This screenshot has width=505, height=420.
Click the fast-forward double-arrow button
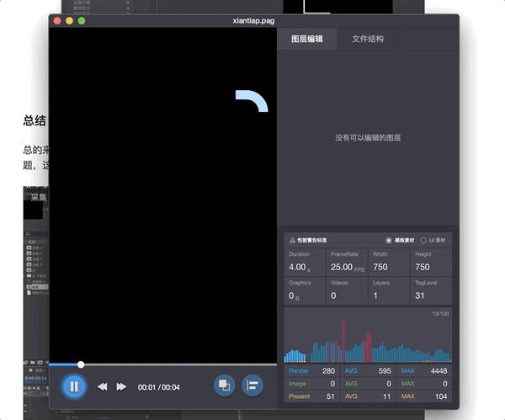[x=121, y=386]
